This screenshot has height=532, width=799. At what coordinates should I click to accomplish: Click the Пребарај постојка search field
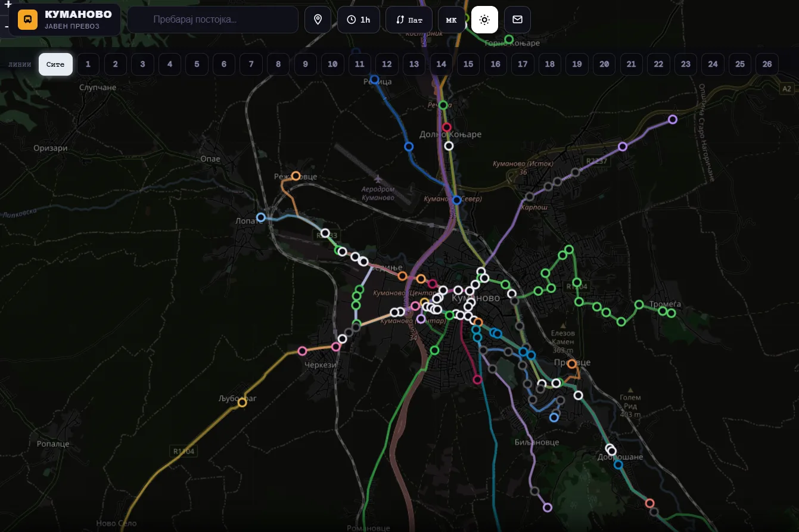tap(213, 20)
